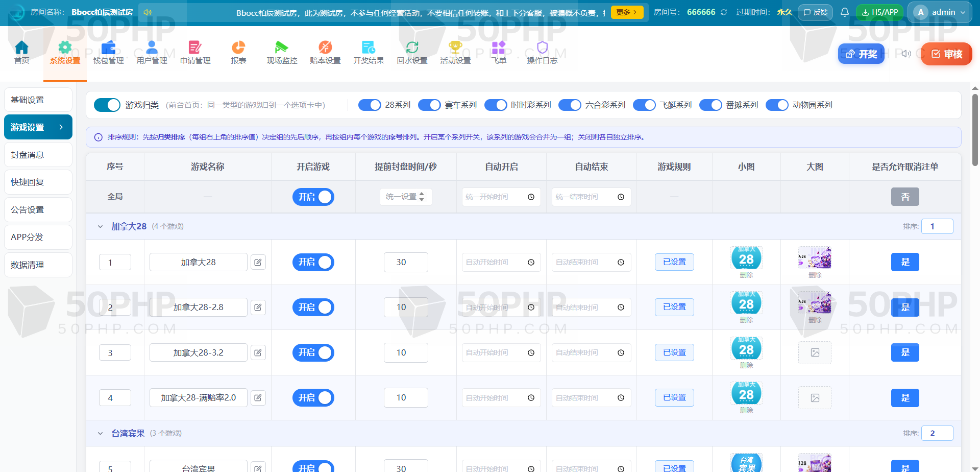Open the 回水设置 refresh icon

tap(412, 48)
